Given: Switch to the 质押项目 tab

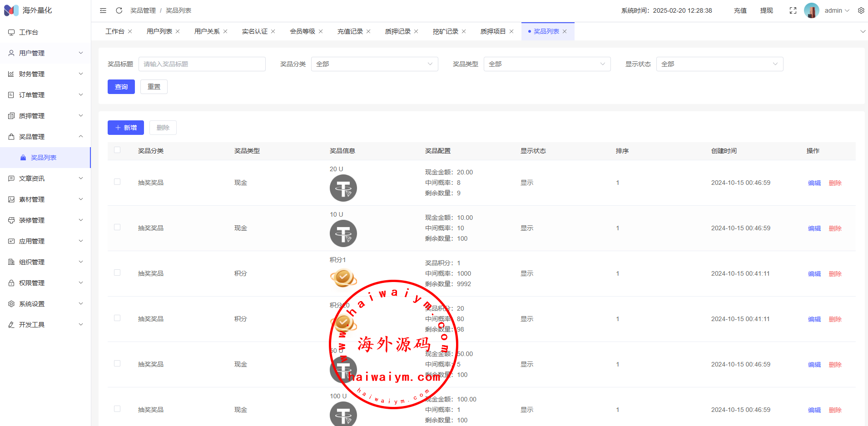Looking at the screenshot, I should tap(493, 31).
